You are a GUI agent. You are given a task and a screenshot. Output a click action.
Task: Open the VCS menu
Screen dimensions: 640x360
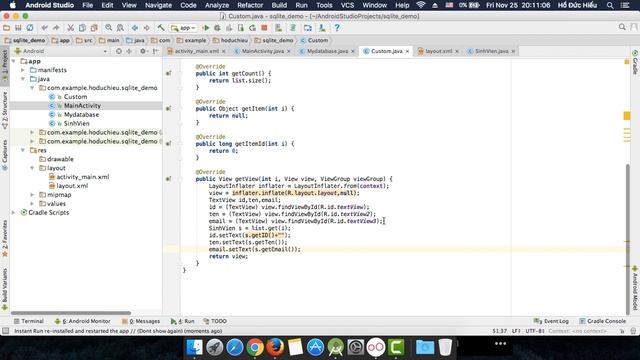pos(347,5)
